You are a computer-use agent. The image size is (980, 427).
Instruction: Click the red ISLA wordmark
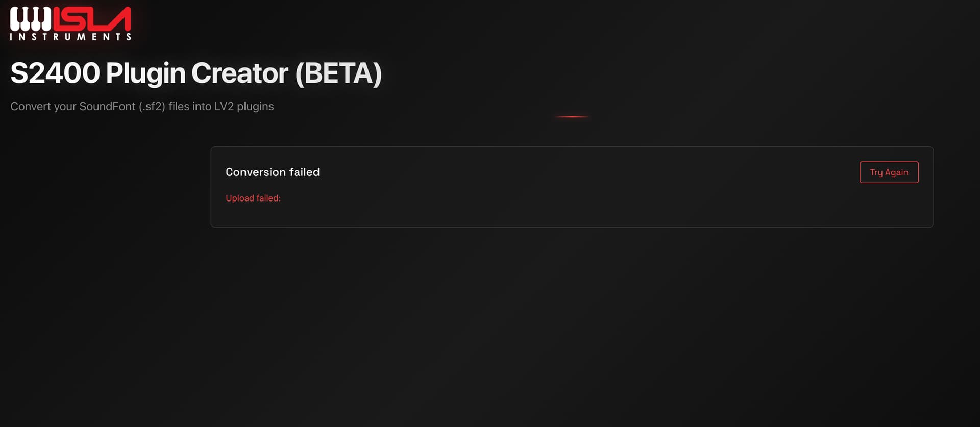(92, 19)
